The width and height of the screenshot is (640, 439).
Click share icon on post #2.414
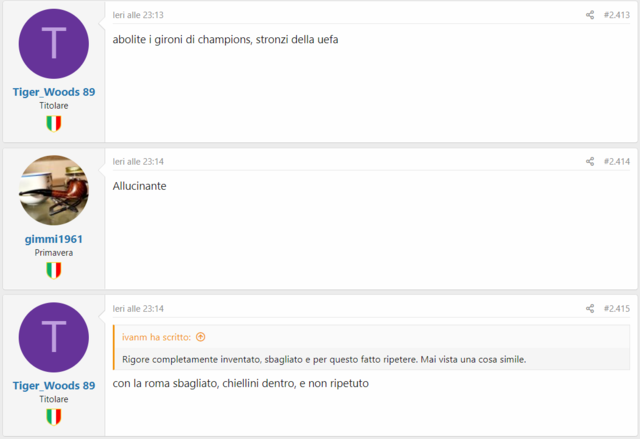pyautogui.click(x=590, y=162)
